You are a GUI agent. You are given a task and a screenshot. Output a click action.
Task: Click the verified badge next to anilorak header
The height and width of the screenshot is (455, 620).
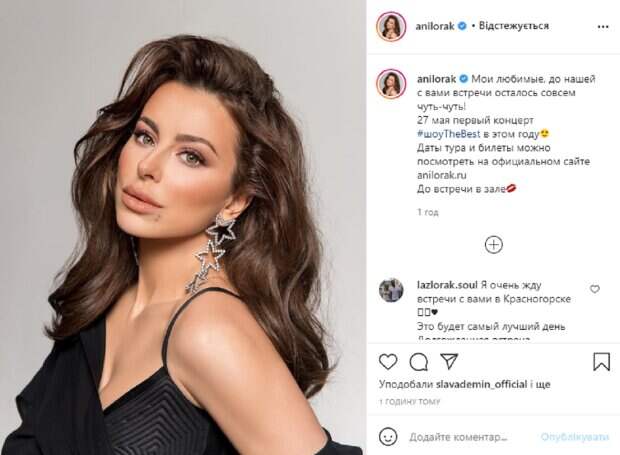click(x=462, y=26)
